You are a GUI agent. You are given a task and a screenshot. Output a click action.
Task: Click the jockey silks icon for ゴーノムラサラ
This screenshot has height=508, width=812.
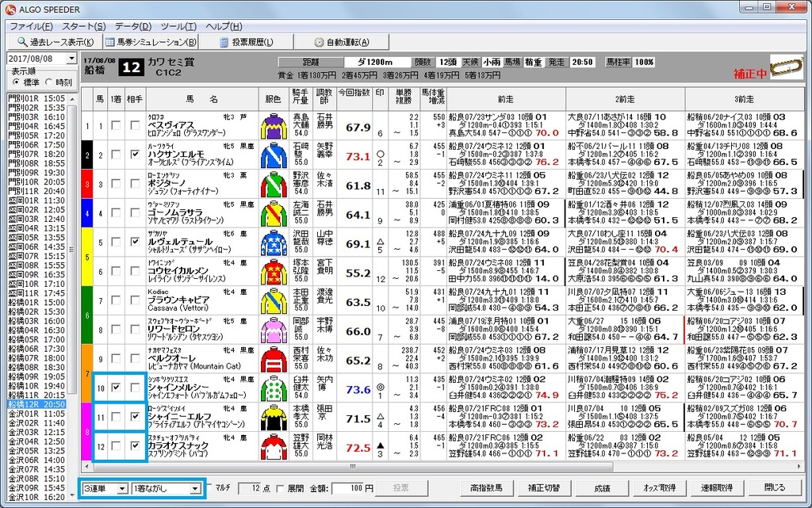coord(274,213)
